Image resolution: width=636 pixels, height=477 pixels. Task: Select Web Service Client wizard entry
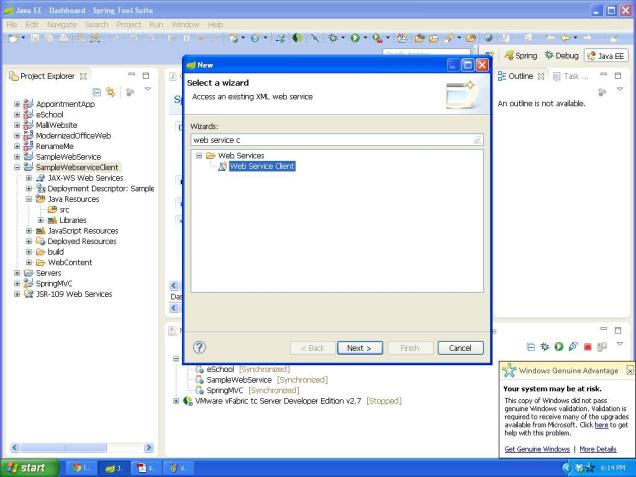pos(262,166)
